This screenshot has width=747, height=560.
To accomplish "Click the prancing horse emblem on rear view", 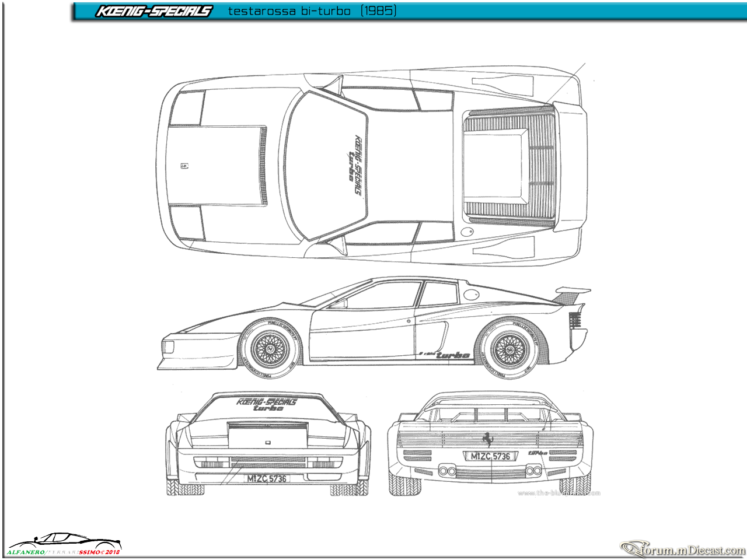I will (487, 439).
